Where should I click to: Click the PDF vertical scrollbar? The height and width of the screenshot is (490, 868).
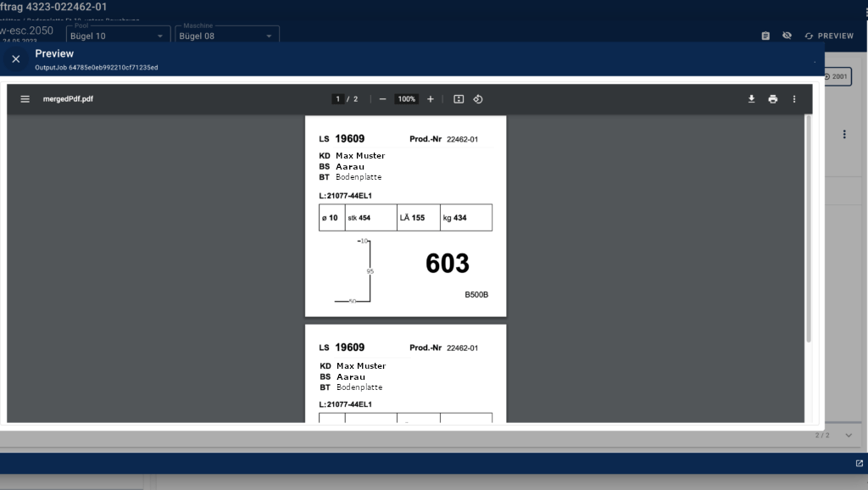pos(808,229)
